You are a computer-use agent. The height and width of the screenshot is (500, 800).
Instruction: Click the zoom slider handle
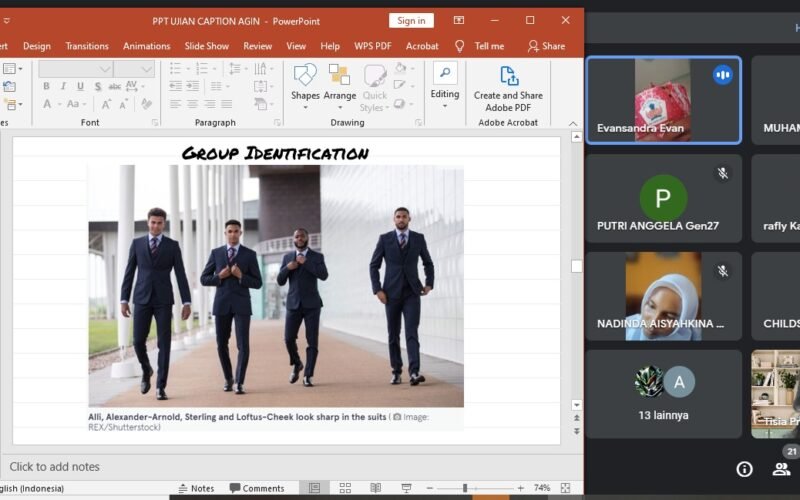click(465, 488)
